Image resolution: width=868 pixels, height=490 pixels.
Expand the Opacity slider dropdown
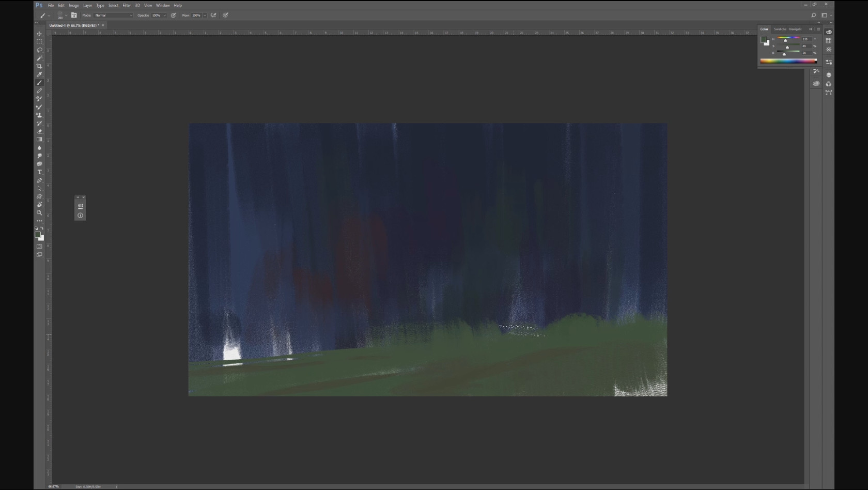pos(165,16)
